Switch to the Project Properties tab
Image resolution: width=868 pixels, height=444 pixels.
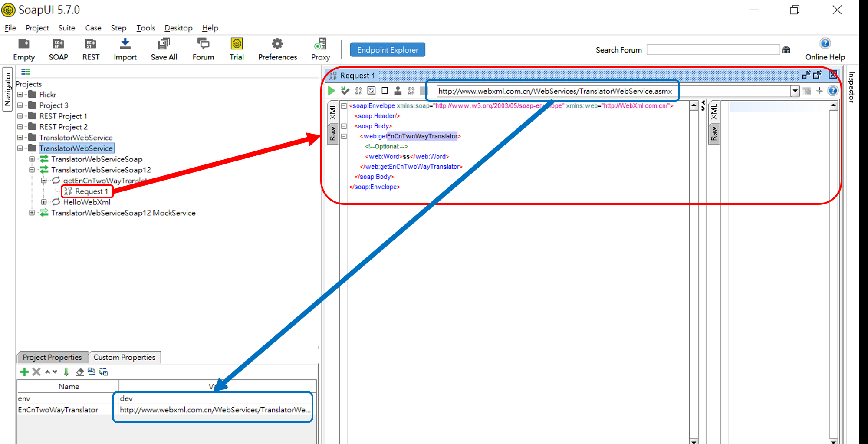[52, 357]
